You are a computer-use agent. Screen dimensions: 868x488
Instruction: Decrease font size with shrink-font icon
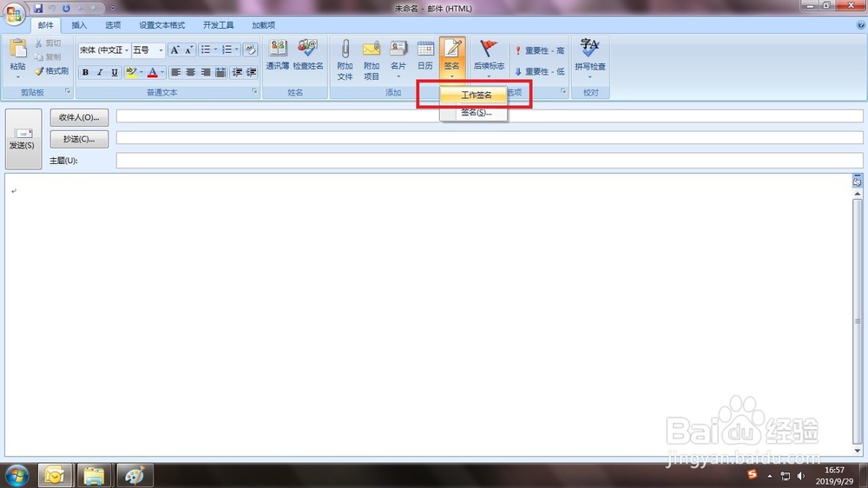[x=188, y=49]
